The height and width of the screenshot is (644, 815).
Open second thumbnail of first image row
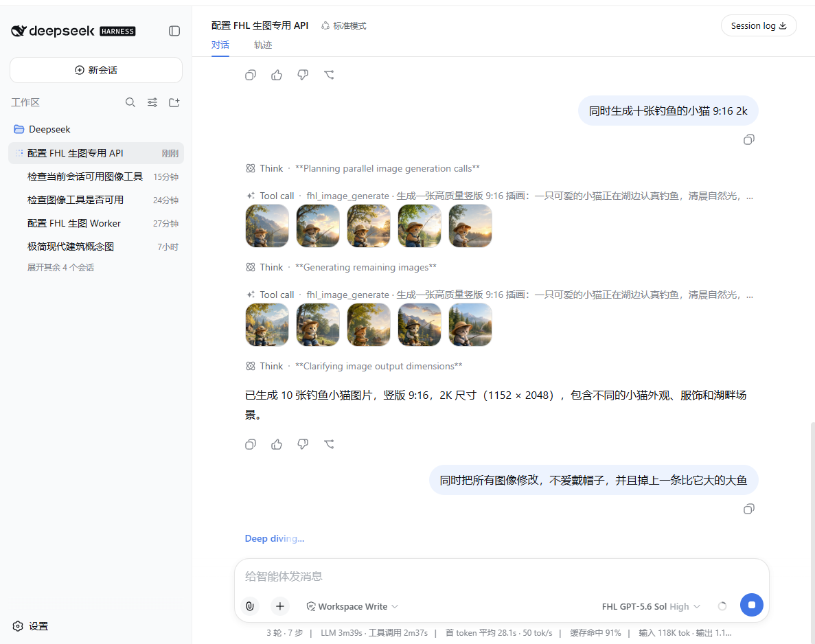318,226
